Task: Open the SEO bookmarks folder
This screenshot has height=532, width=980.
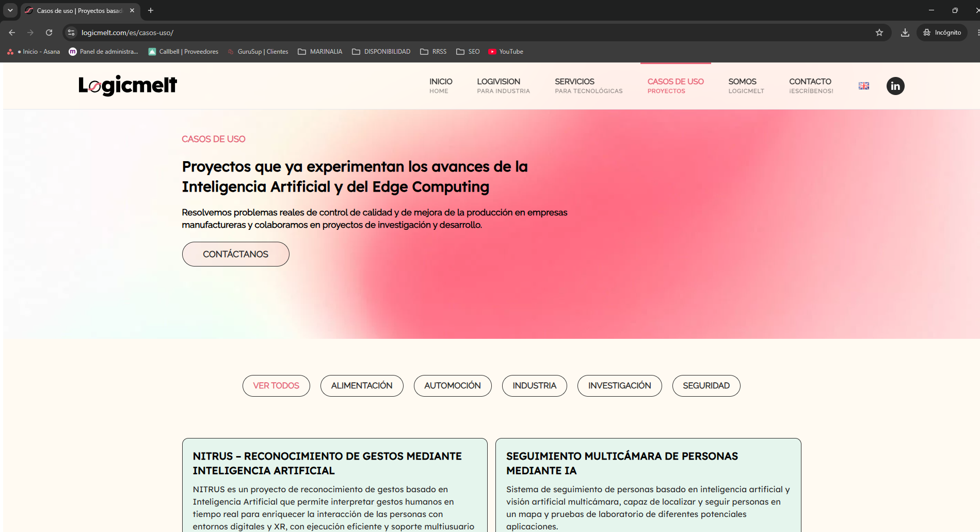Action: (x=468, y=52)
